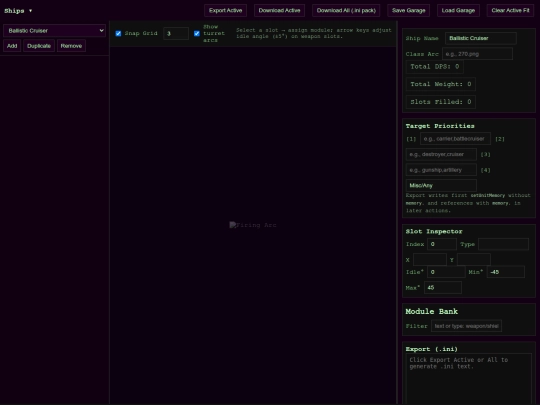This screenshot has width=540, height=405.
Task: Open the Ships header dropdown
Action: (x=18, y=11)
